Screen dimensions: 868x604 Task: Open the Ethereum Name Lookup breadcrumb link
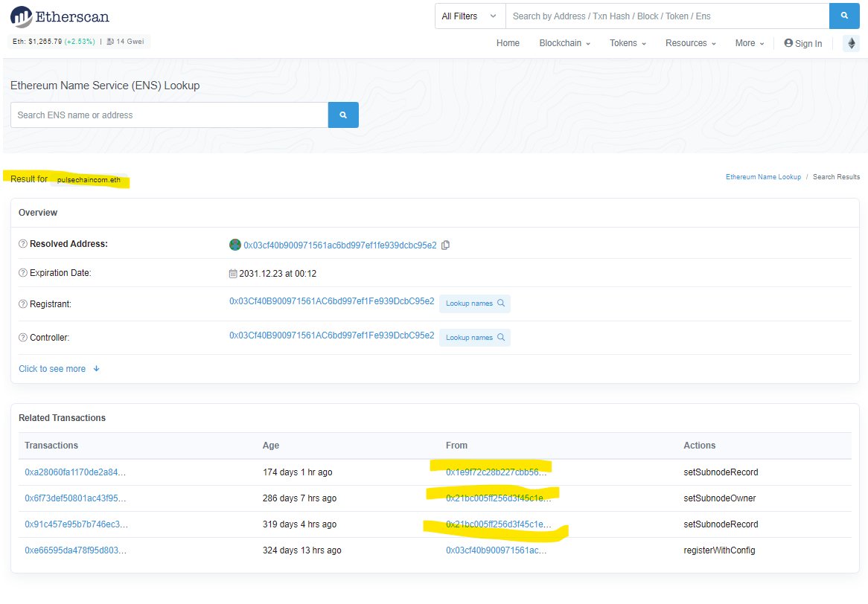(x=763, y=177)
